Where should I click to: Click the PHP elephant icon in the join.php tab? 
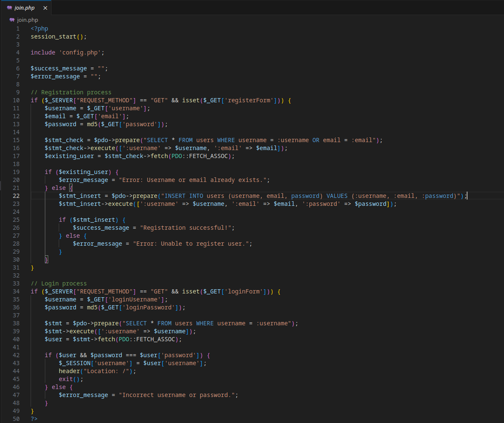10,8
